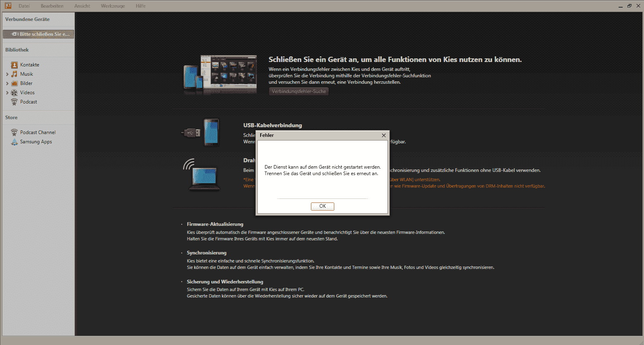644x345 pixels.
Task: Select Videos label in the Bibliothek
Action: pyautogui.click(x=27, y=93)
